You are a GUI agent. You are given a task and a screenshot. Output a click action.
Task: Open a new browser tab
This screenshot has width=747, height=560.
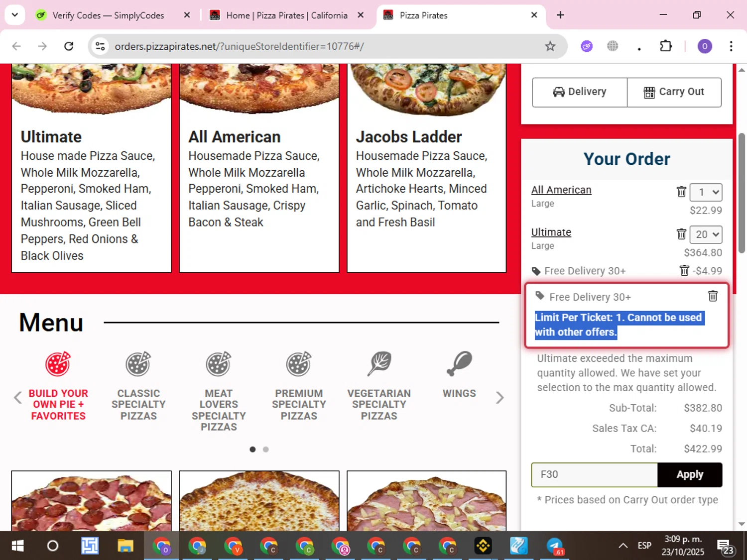[560, 15]
